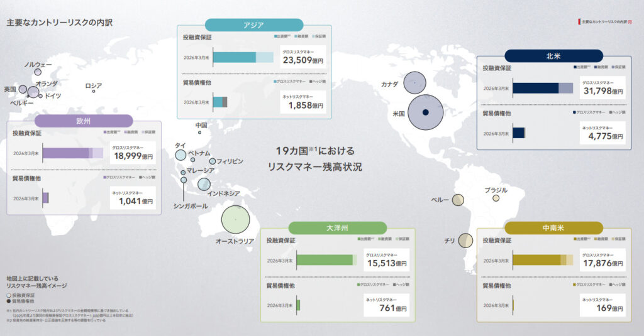This screenshot has width=644, height=336.
Task: Click the ペルー bubble on the map
Action: [458, 200]
